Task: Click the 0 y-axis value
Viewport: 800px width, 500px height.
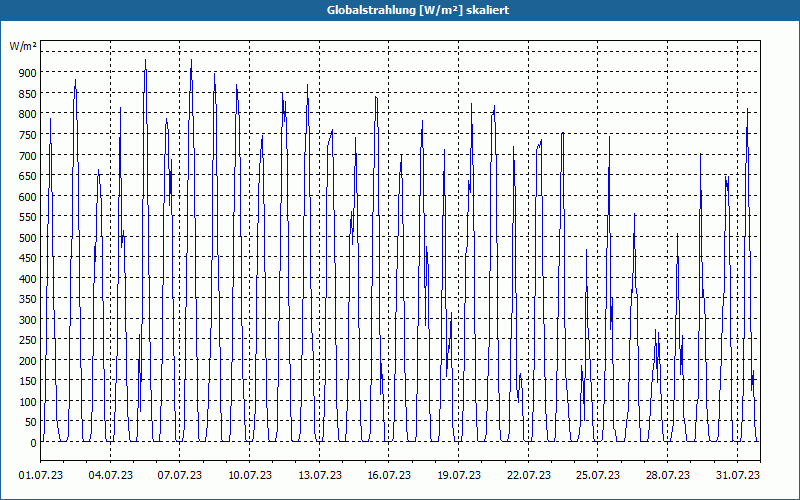Action: [x=34, y=443]
